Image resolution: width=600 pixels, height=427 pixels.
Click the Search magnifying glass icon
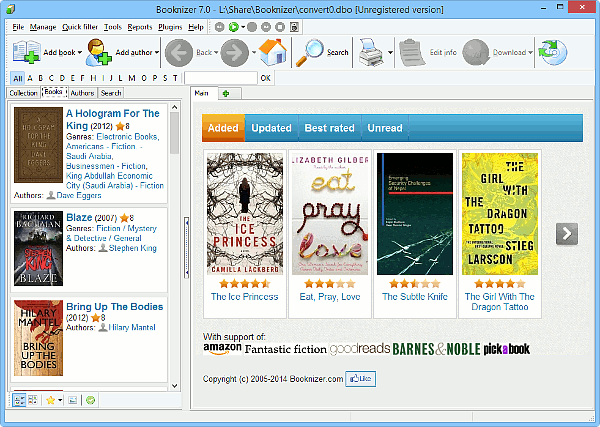(310, 52)
